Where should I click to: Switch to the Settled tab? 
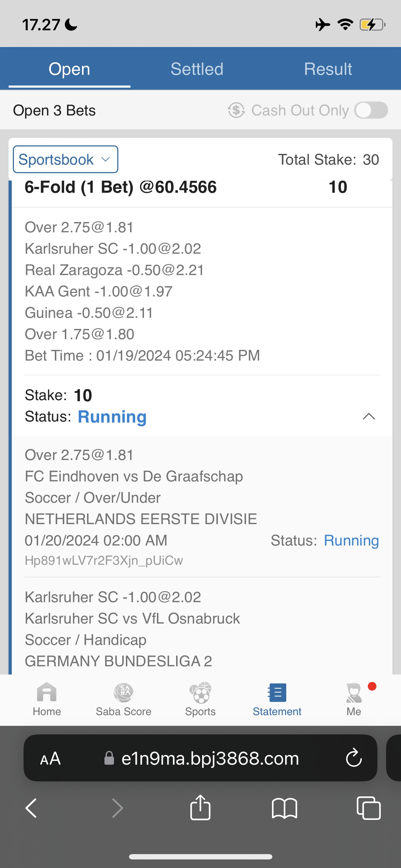click(197, 69)
